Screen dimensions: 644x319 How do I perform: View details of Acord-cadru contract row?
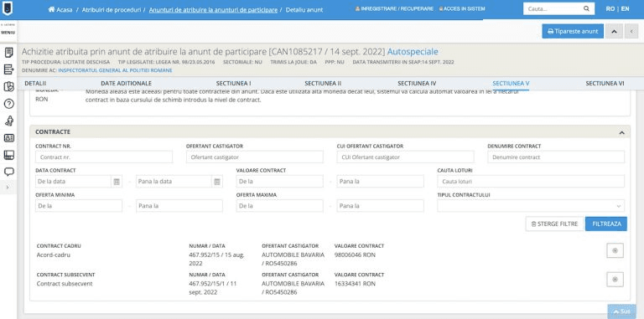point(615,250)
